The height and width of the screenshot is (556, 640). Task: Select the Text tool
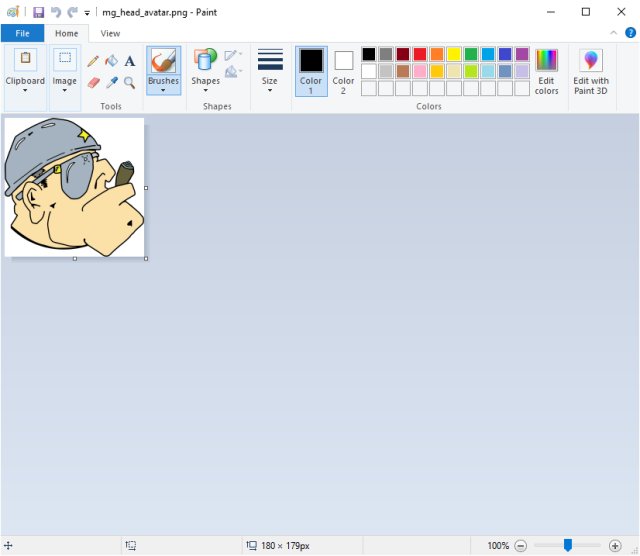tap(129, 61)
